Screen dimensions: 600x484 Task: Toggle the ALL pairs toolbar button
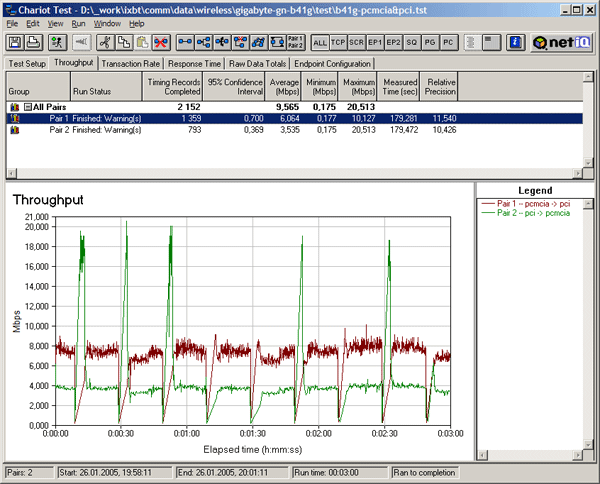pos(320,43)
